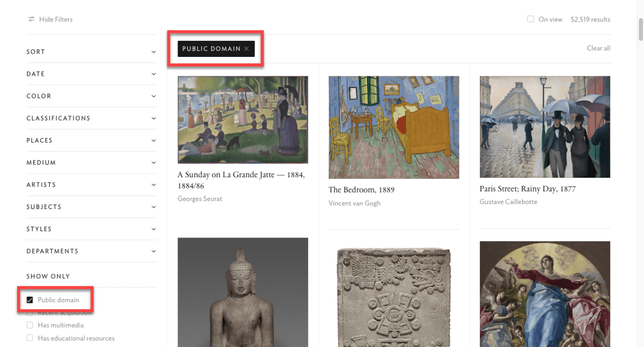Image resolution: width=644 pixels, height=347 pixels.
Task: Tick the Has multimedia checkbox
Action: [30, 325]
